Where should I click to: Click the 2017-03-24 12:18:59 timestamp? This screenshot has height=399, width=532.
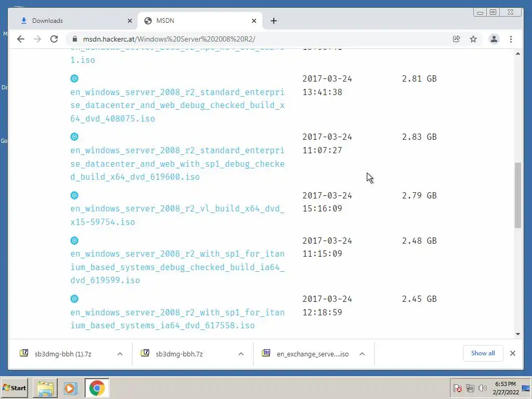[x=327, y=305]
